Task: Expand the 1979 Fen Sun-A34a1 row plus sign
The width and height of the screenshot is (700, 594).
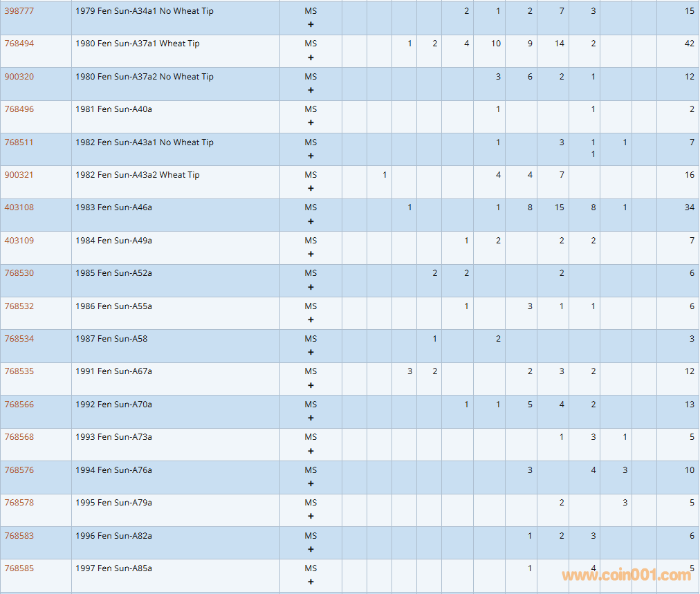Action: click(x=311, y=24)
